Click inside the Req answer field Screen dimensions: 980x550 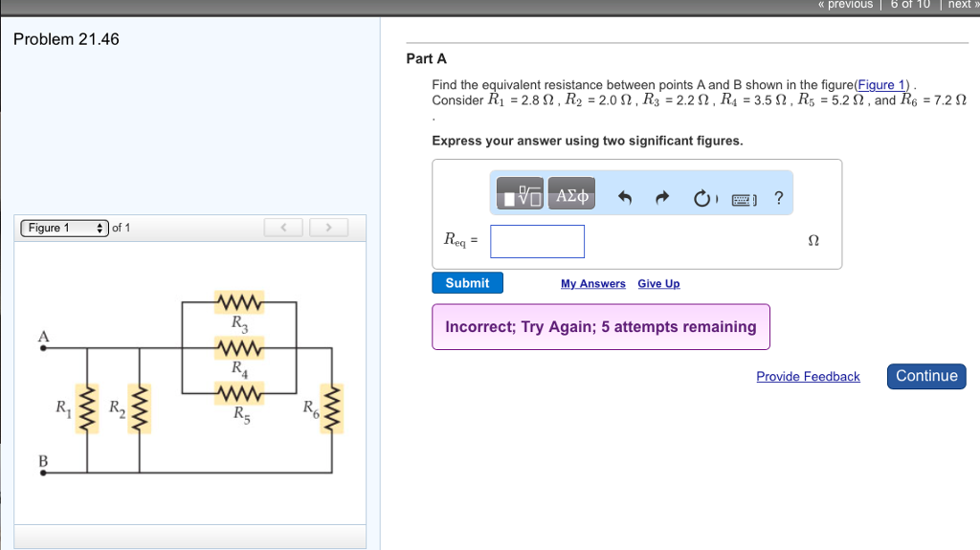(538, 241)
